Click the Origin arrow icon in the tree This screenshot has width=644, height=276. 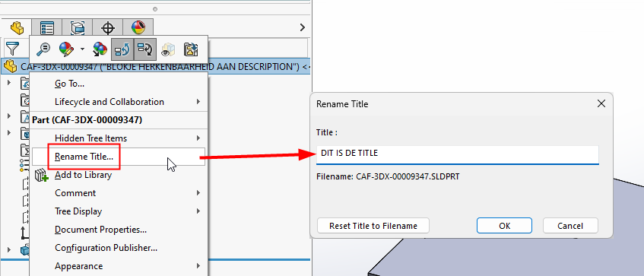click(x=25, y=233)
